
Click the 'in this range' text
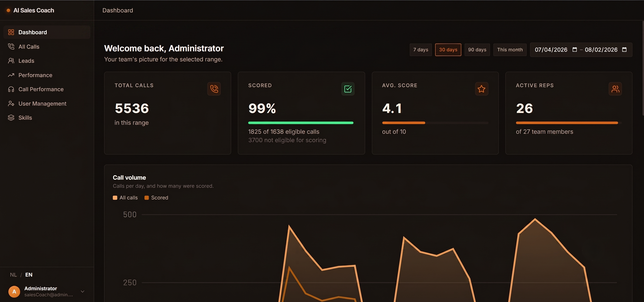(131, 122)
